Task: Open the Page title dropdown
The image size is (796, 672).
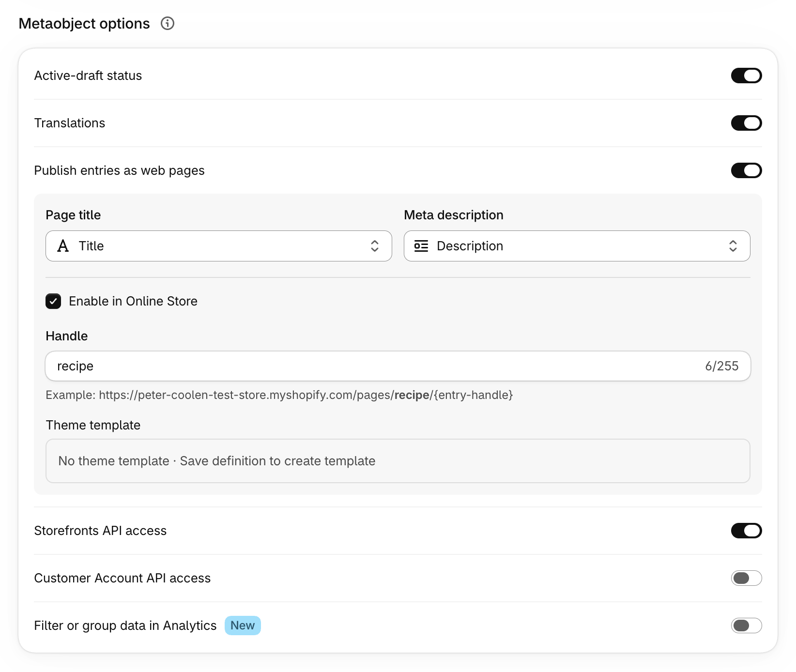Action: (219, 246)
